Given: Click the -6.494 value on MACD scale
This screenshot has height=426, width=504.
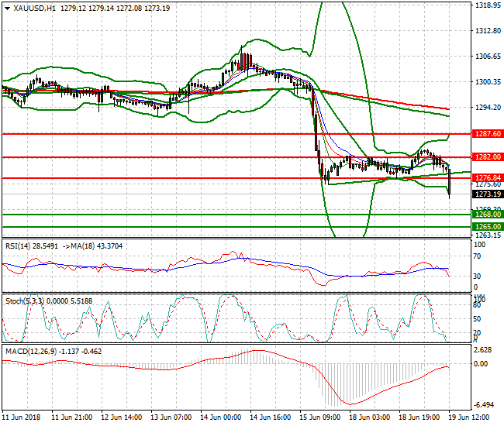Looking at the screenshot, I should (485, 405).
